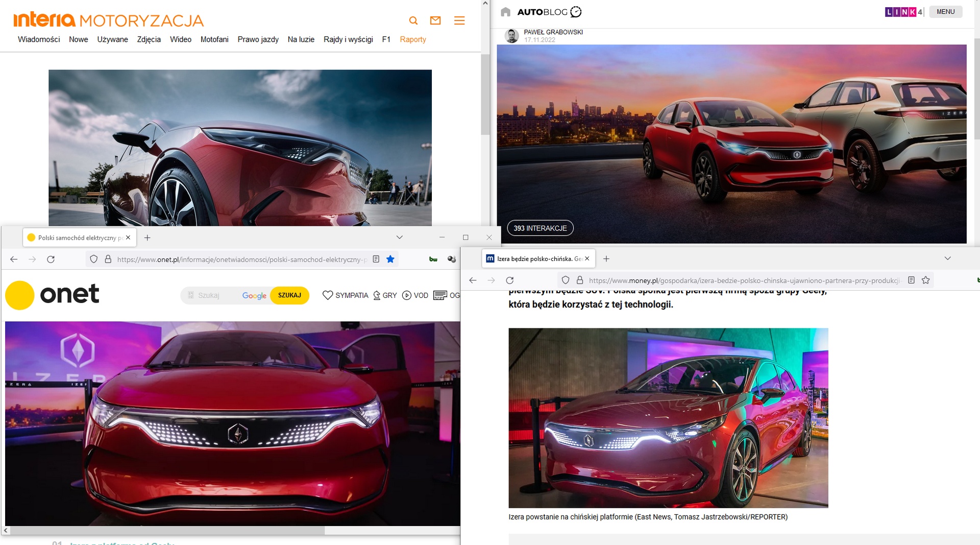
Task: Click the yellow SZUKAJ button
Action: click(289, 295)
